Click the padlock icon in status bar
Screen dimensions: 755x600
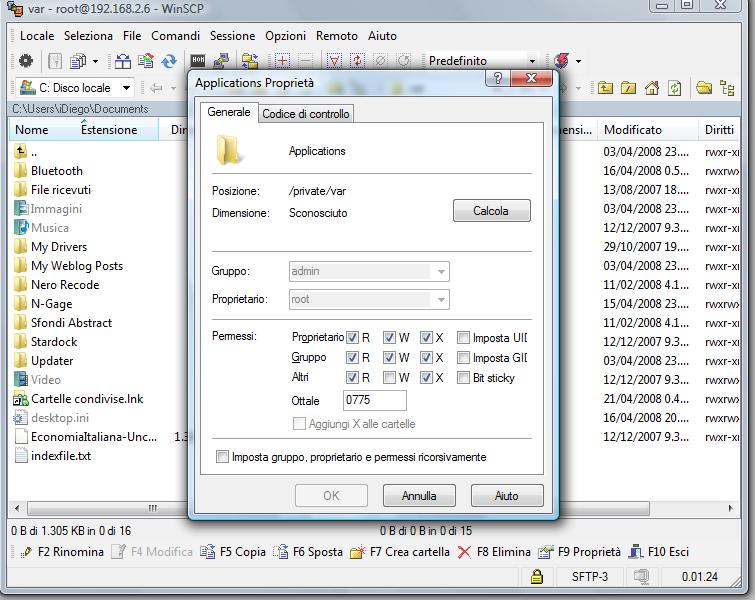[x=537, y=577]
